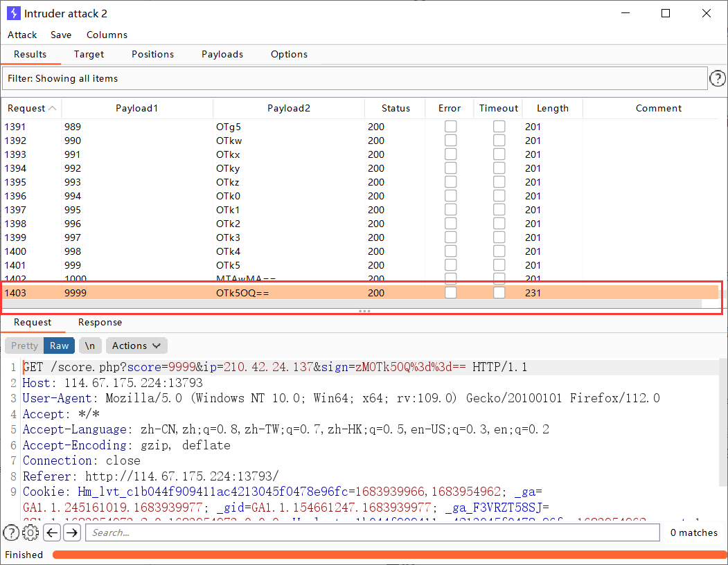Go to next search match arrow
Image resolution: width=728 pixels, height=565 pixels.
(x=72, y=532)
